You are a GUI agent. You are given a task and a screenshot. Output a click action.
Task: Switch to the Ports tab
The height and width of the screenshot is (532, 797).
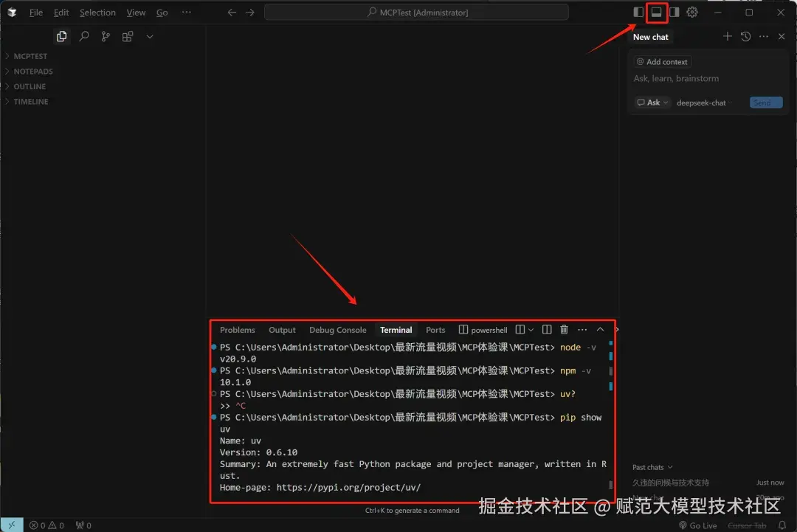point(435,331)
